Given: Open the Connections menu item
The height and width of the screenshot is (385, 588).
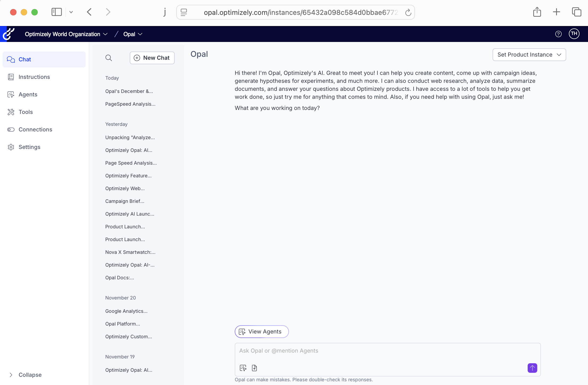Looking at the screenshot, I should click(x=35, y=130).
